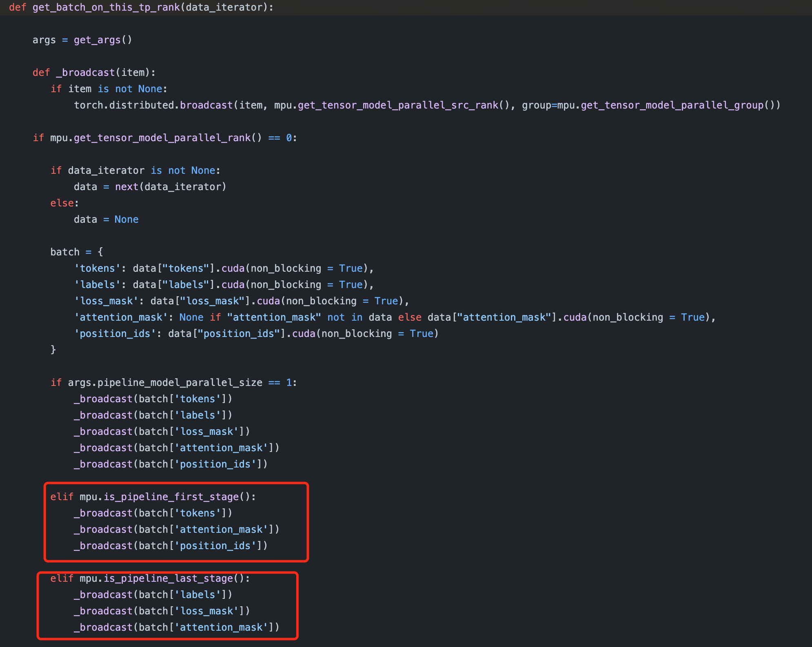The height and width of the screenshot is (647, 812).
Task: Click _broadcast(batch['labels']) in last stage branch
Action: 153,595
